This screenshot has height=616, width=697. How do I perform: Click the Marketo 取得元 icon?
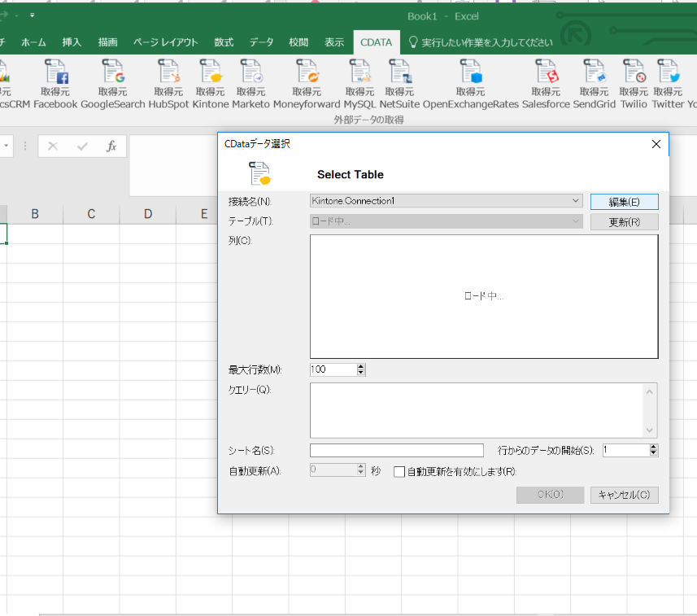(251, 77)
